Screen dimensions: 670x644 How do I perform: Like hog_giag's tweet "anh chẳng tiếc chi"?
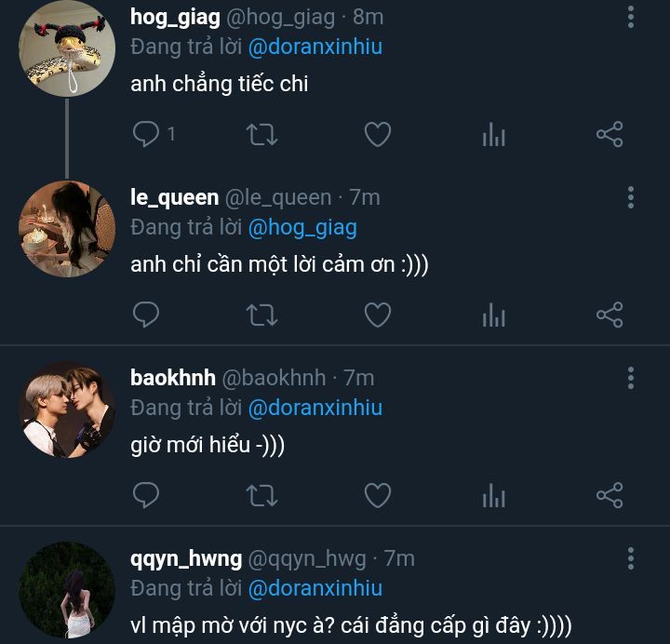click(x=377, y=135)
